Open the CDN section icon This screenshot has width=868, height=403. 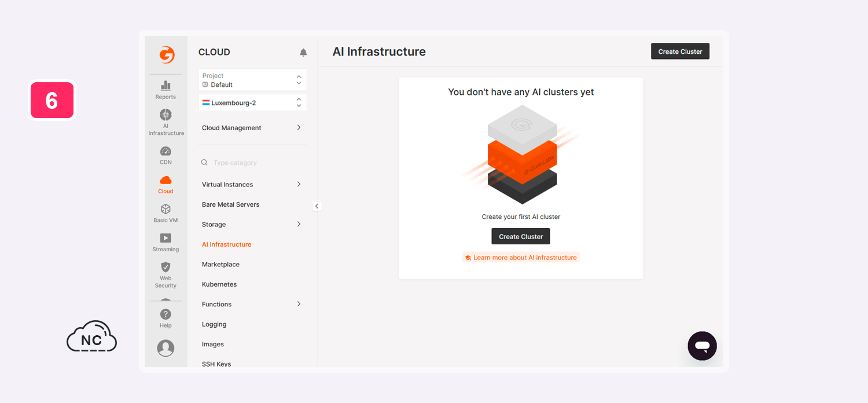coord(165,155)
